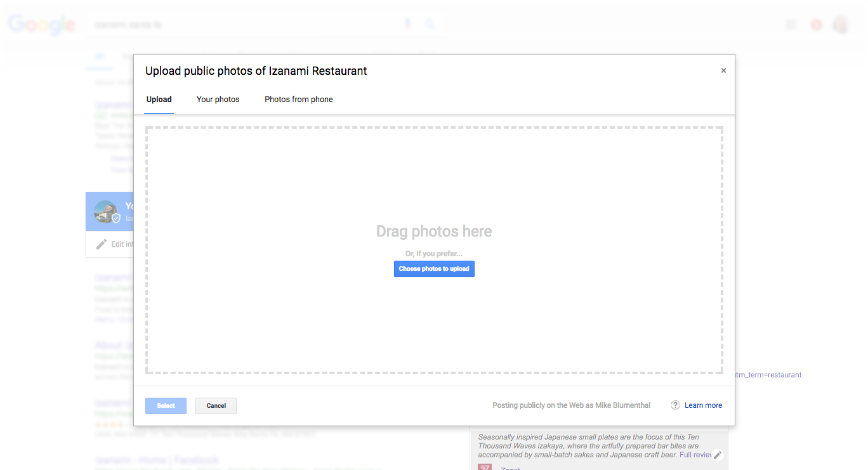Click Choose photos to upload button

tap(434, 269)
